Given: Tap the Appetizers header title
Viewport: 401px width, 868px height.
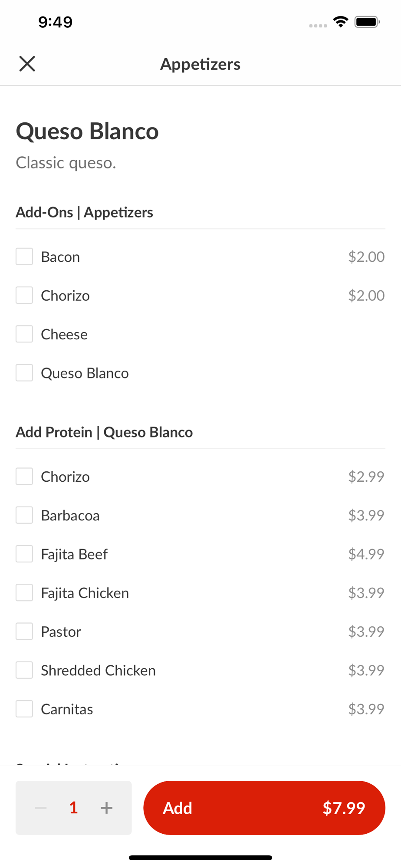Looking at the screenshot, I should (200, 64).
